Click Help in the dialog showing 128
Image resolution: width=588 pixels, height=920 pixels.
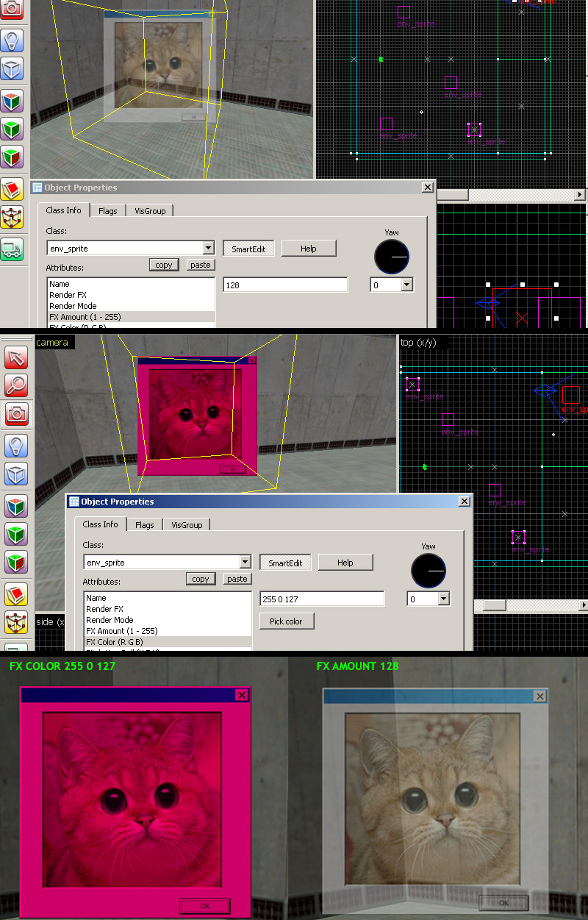(x=309, y=249)
